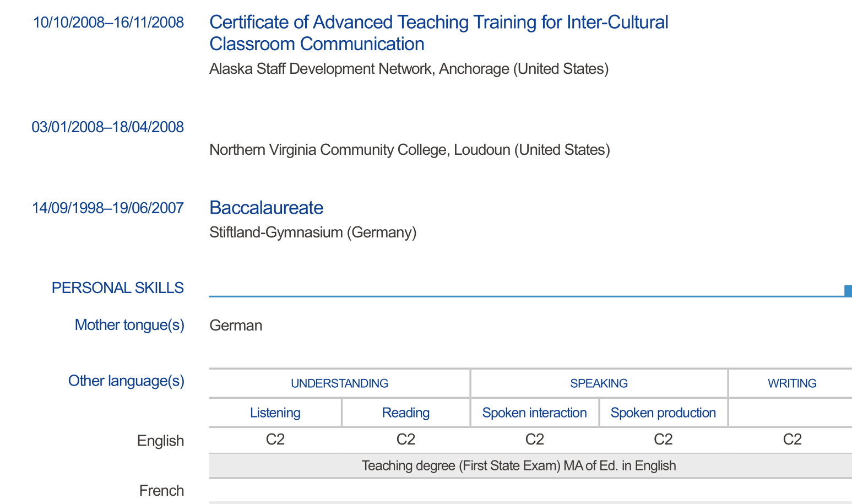Screen dimensions: 852x504
Task: Click the Spoken interaction subheader
Action: [534, 413]
